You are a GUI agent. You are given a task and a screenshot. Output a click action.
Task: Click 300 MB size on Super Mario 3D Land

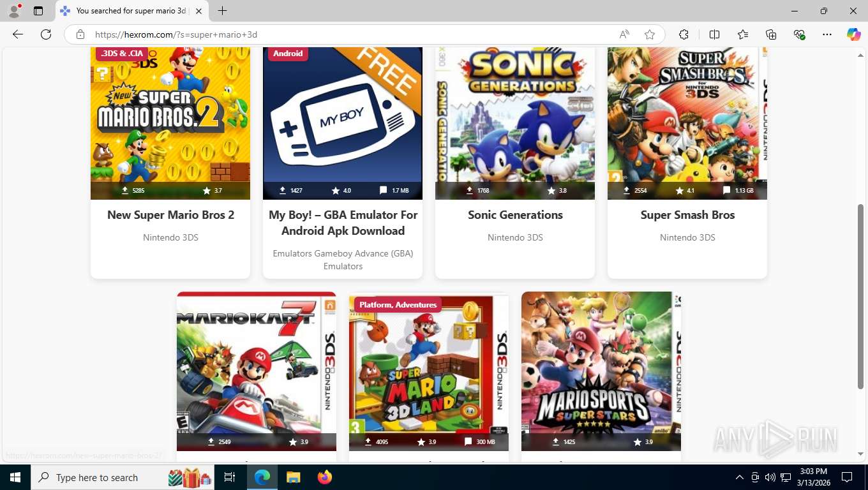pyautogui.click(x=480, y=442)
